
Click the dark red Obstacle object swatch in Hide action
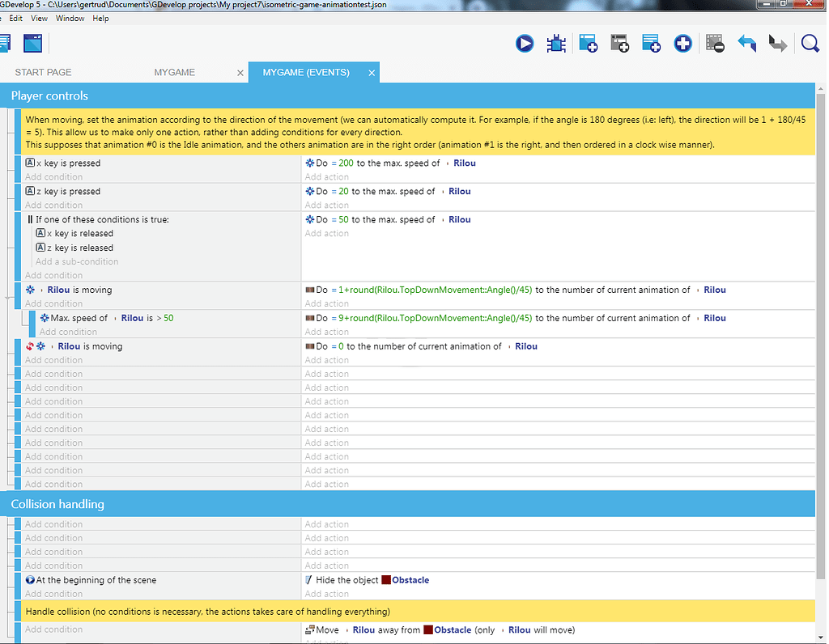pyautogui.click(x=386, y=580)
